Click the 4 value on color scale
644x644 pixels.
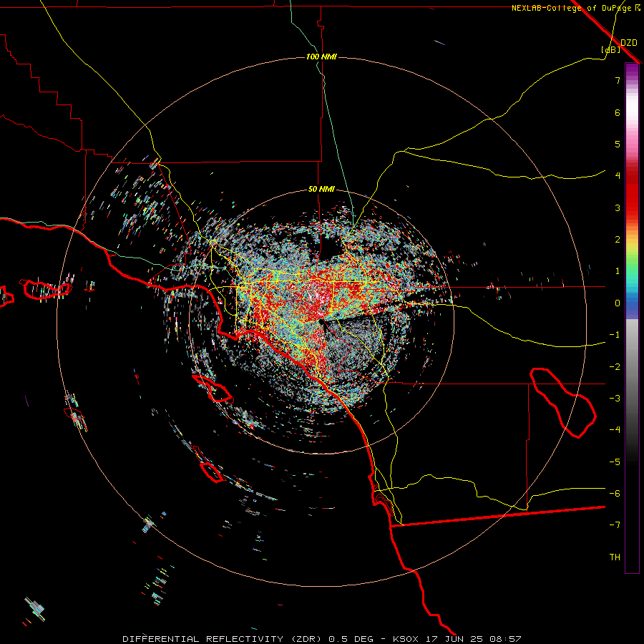(x=618, y=176)
